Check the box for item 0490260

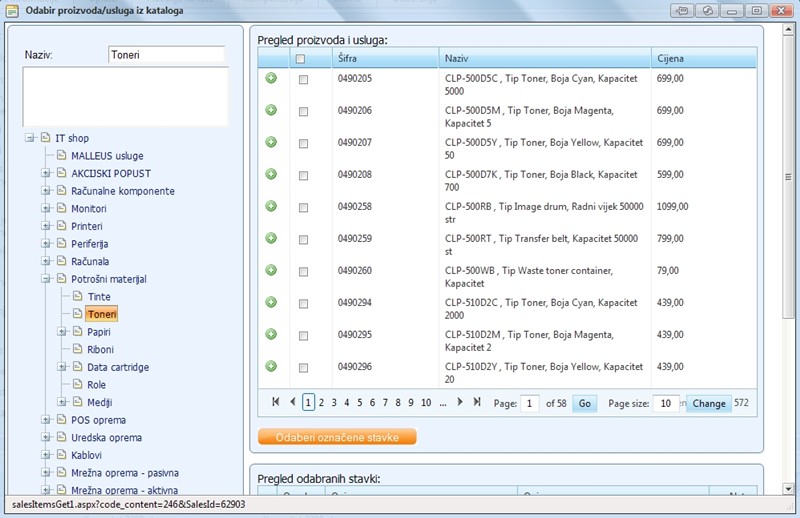point(304,272)
